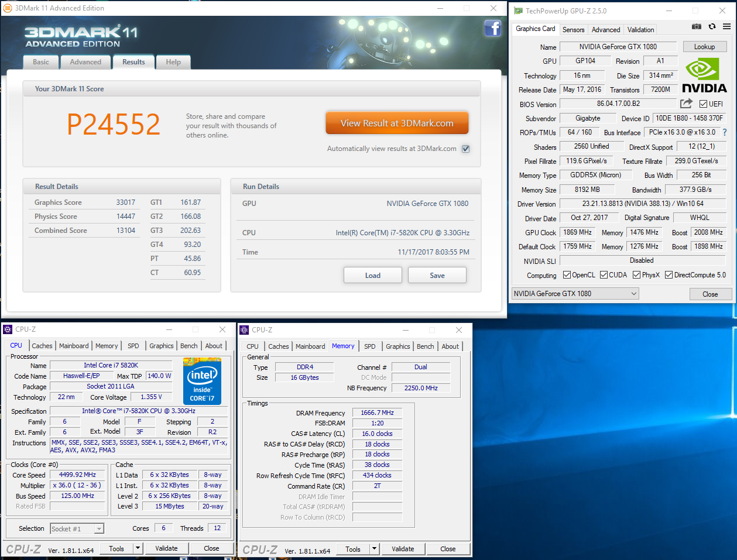737x560 pixels.
Task: Click the Graphics Score value 33017
Action: tap(125, 202)
